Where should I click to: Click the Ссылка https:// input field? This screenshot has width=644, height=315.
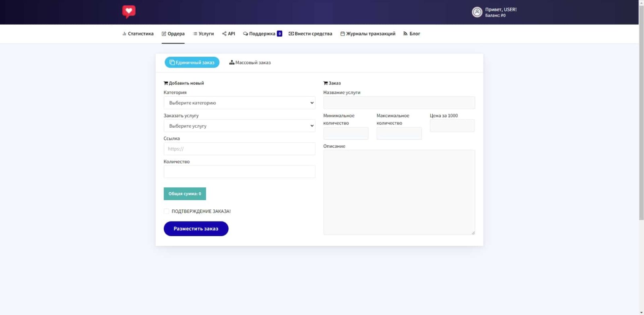(239, 149)
